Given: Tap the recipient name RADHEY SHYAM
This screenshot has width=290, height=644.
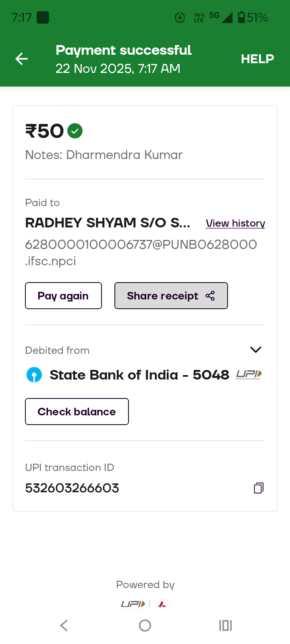Looking at the screenshot, I should 108,223.
